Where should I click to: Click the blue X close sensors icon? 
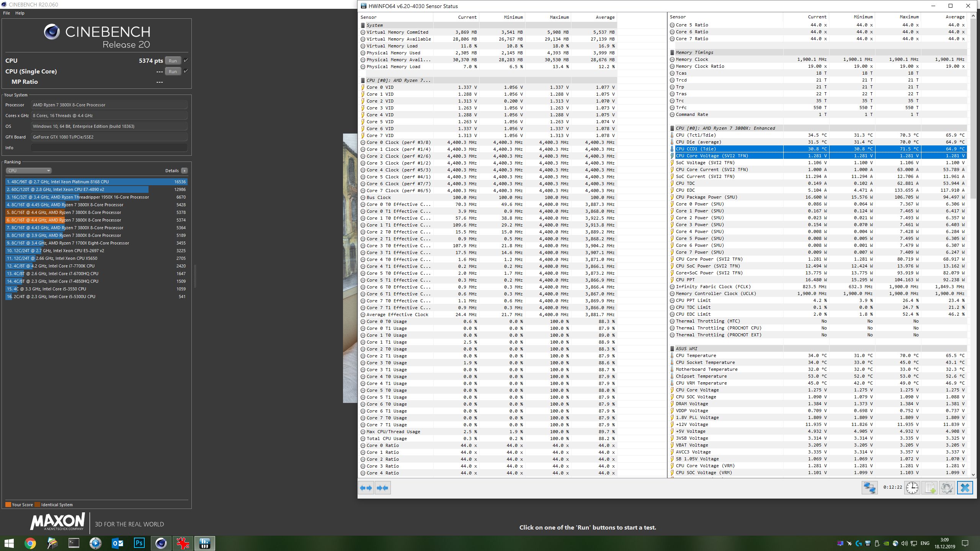[x=965, y=488]
